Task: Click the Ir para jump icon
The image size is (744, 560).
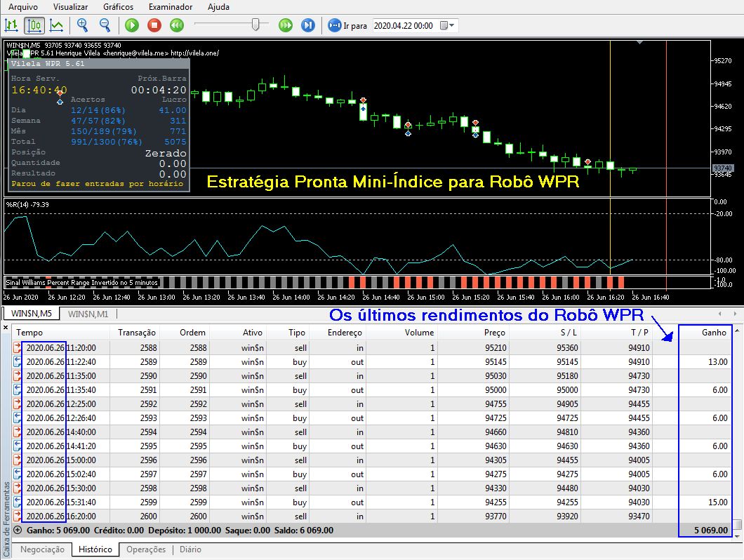Action: coord(335,25)
